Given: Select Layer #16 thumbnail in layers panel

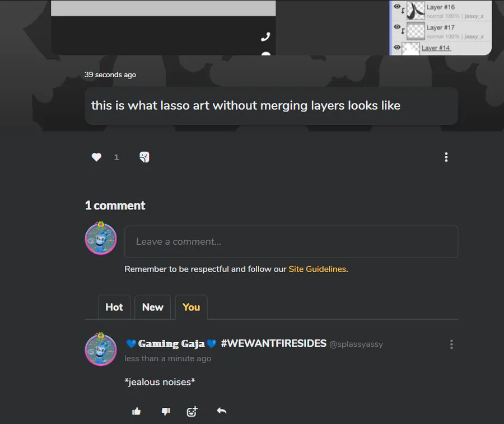Looking at the screenshot, I should coord(416,11).
